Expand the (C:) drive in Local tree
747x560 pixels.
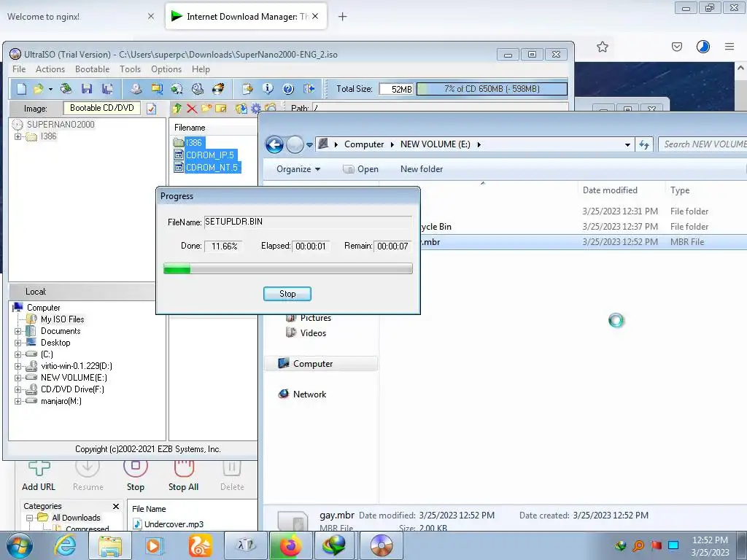click(x=18, y=354)
